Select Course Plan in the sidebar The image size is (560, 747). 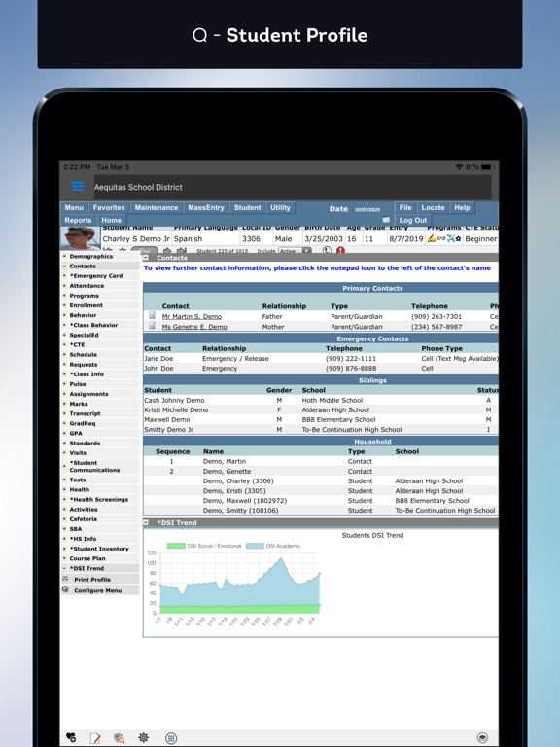pos(87,558)
